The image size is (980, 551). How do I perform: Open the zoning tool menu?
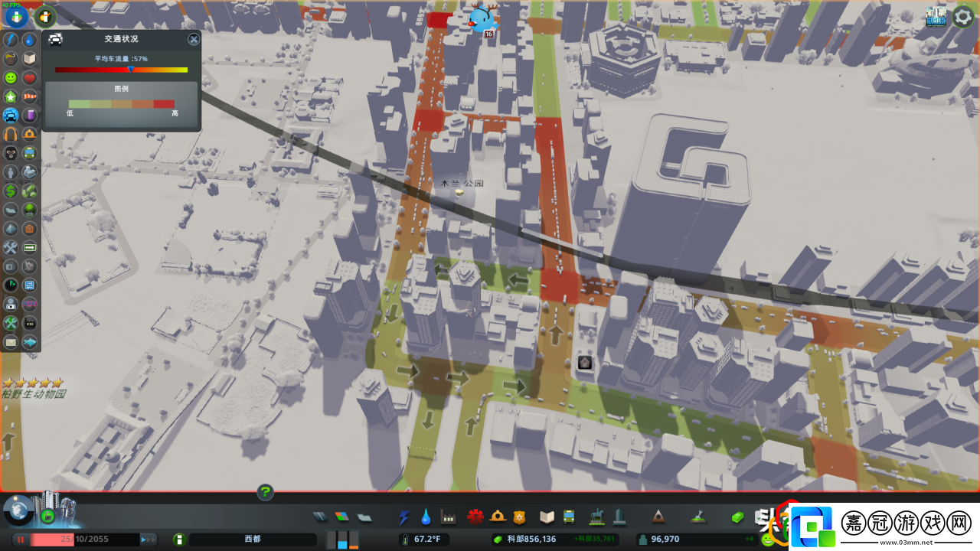pyautogui.click(x=341, y=518)
